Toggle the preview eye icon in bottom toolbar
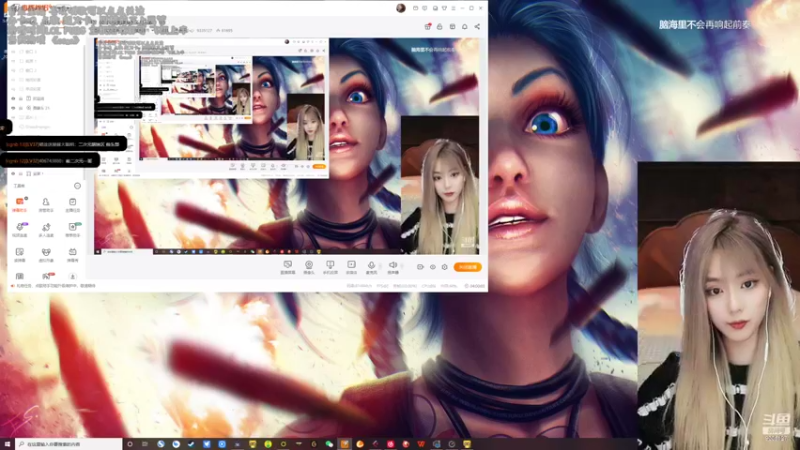 click(433, 267)
